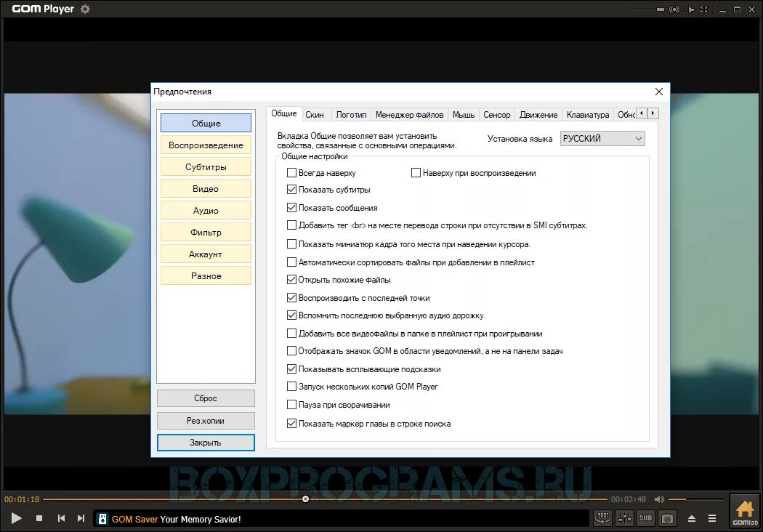This screenshot has width=763, height=532.
Task: Click the Сброс reset button
Action: pyautogui.click(x=206, y=398)
